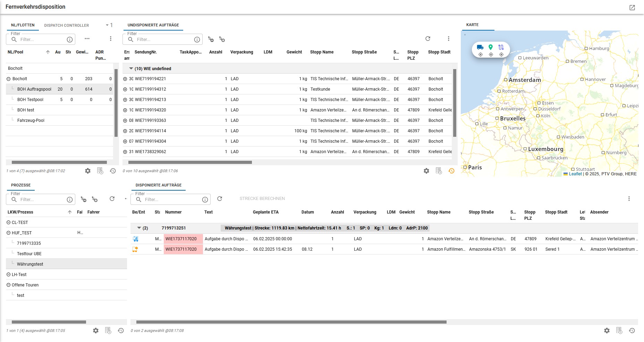This screenshot has height=342, width=644.
Task: Click the Undisponierte Aufträge horizontal scrollbar
Action: 190,162
